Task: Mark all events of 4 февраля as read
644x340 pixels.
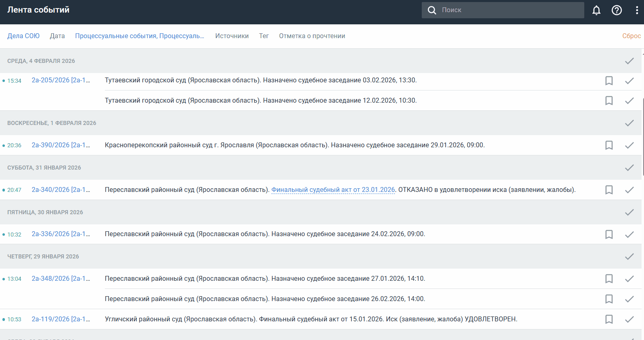Action: point(629,61)
